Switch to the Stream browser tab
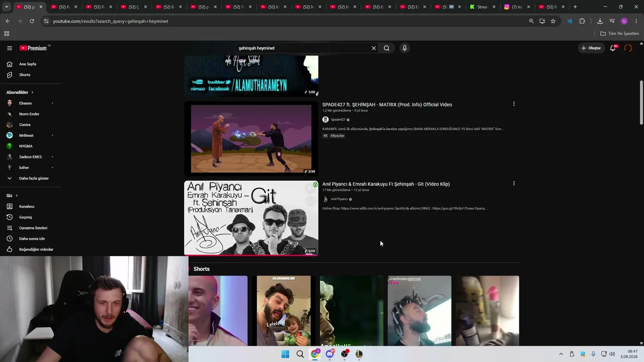 [x=483, y=7]
